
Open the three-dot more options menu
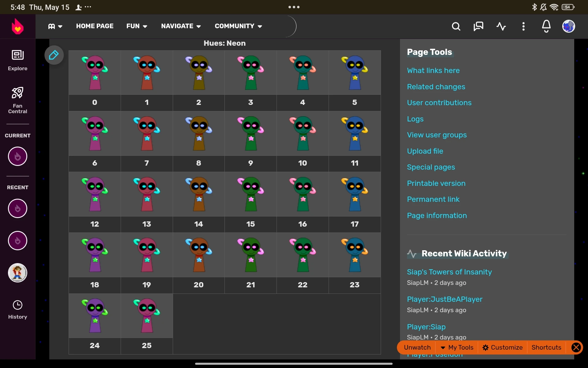[x=523, y=26]
